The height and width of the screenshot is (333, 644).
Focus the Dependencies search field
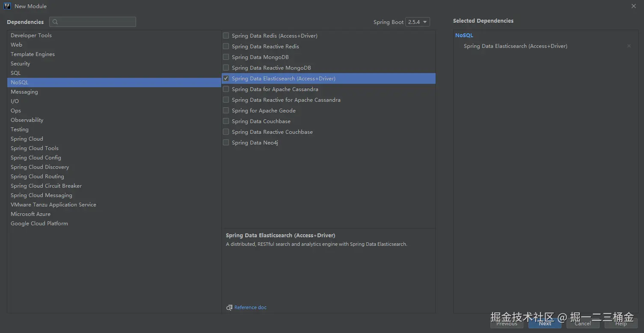pos(92,22)
